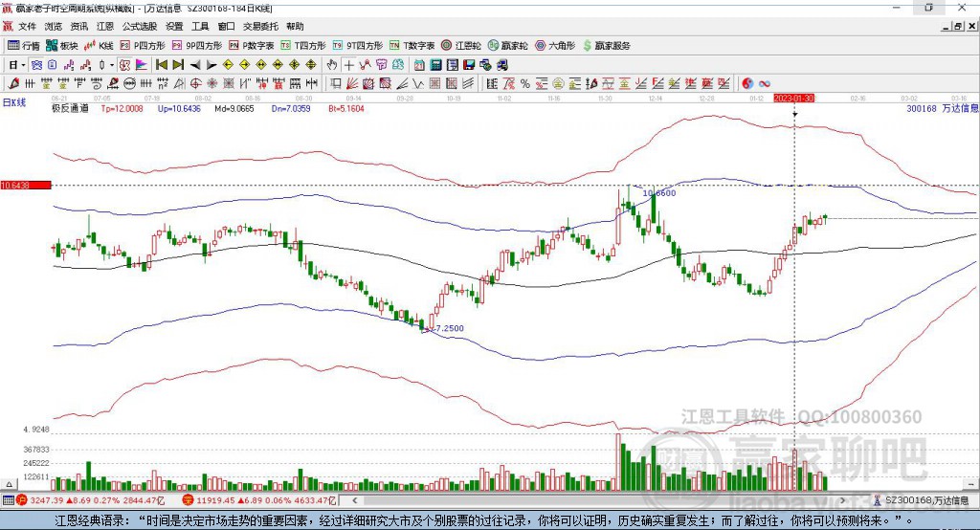Click the red-blue yin-yang icon

(x=747, y=84)
